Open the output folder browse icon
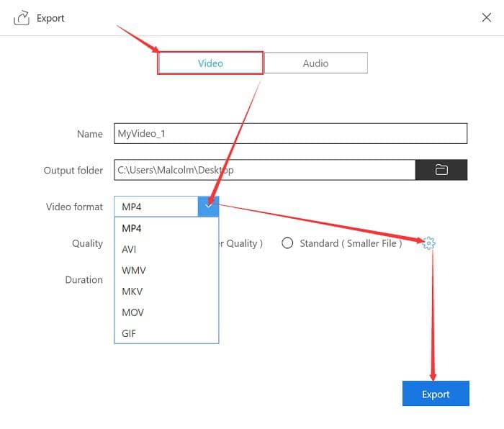Image resolution: width=504 pixels, height=429 pixels. 441,170
